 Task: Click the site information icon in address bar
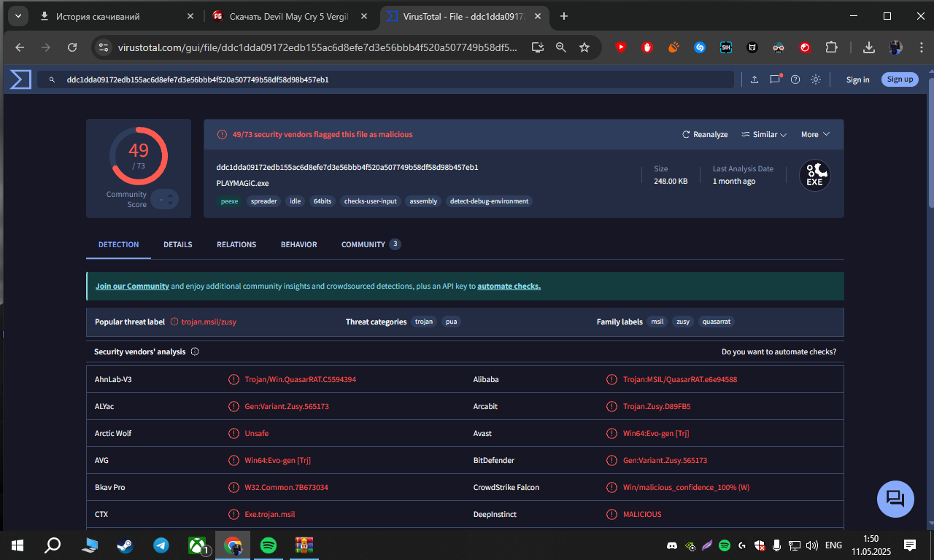click(104, 47)
